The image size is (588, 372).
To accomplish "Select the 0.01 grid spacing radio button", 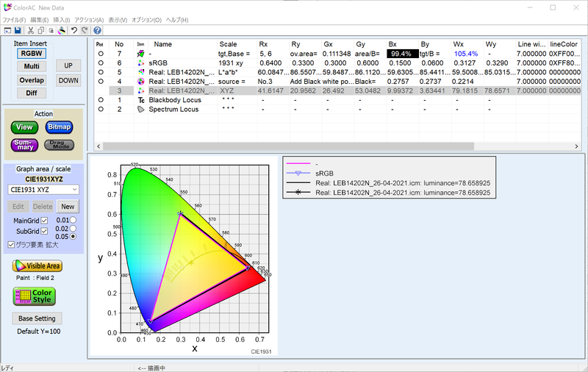I will [72, 220].
